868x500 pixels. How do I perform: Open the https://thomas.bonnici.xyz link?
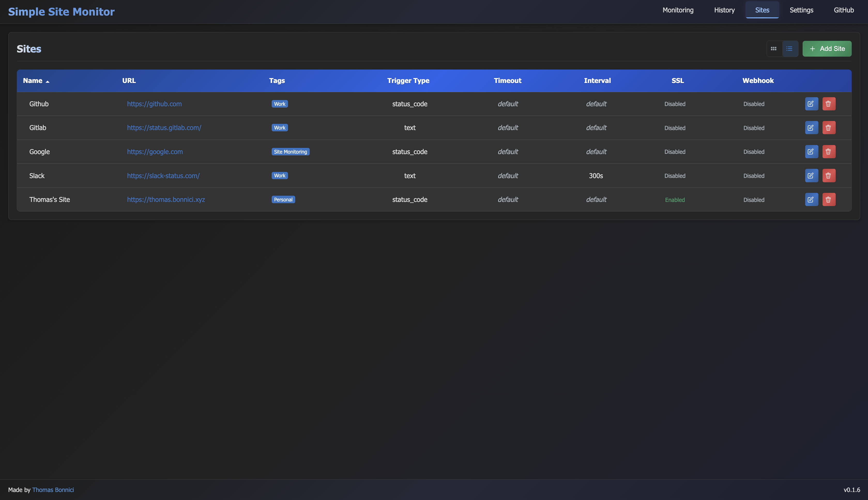click(166, 200)
